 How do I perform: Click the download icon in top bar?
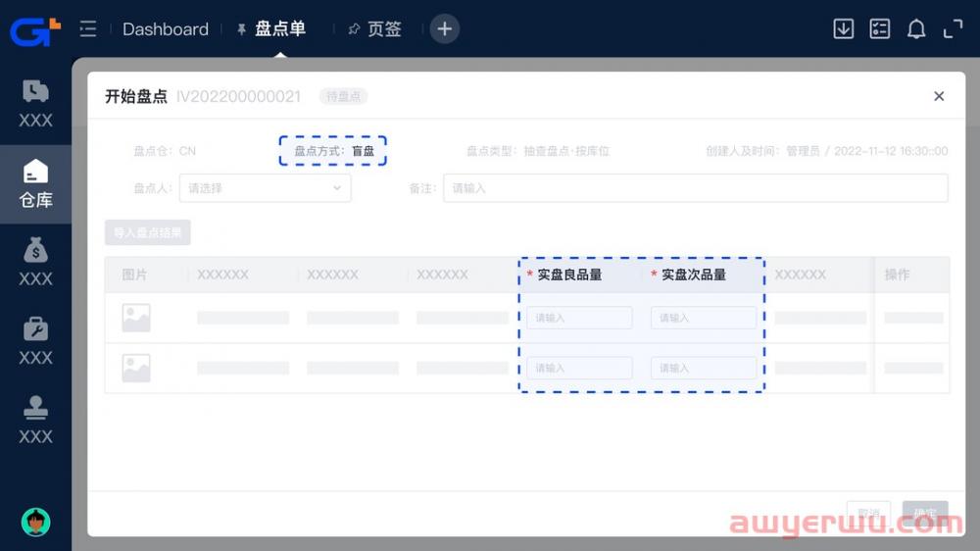pos(843,29)
